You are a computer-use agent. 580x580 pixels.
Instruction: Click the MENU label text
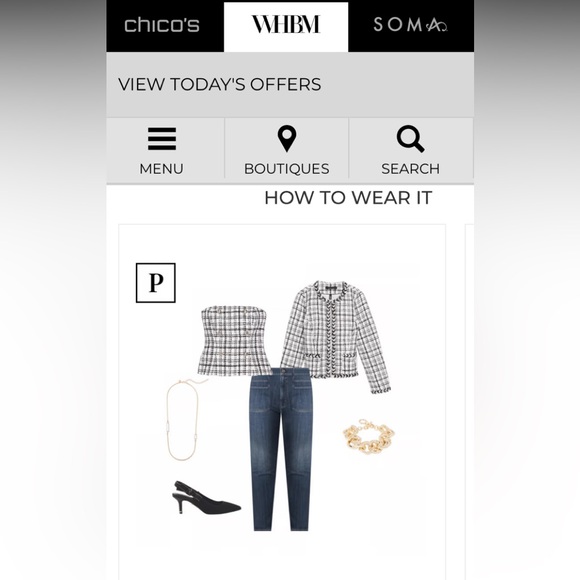pyautogui.click(x=161, y=169)
